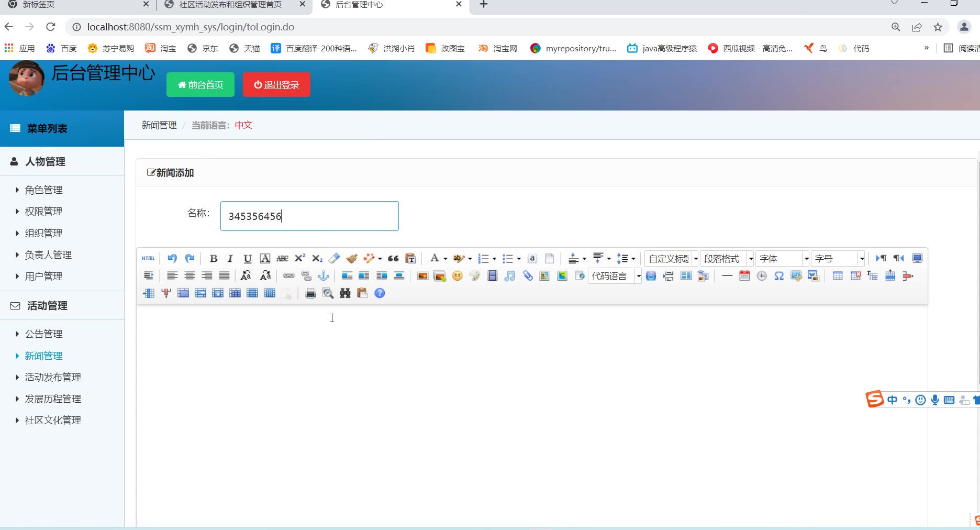This screenshot has width=980, height=530.
Task: Open 活动发布管理 in sidebar
Action: pos(53,377)
